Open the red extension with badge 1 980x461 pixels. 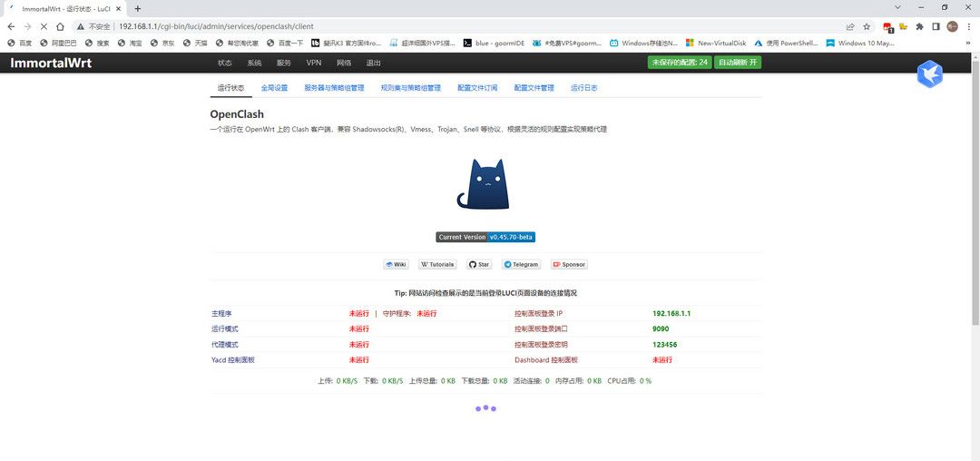[887, 27]
